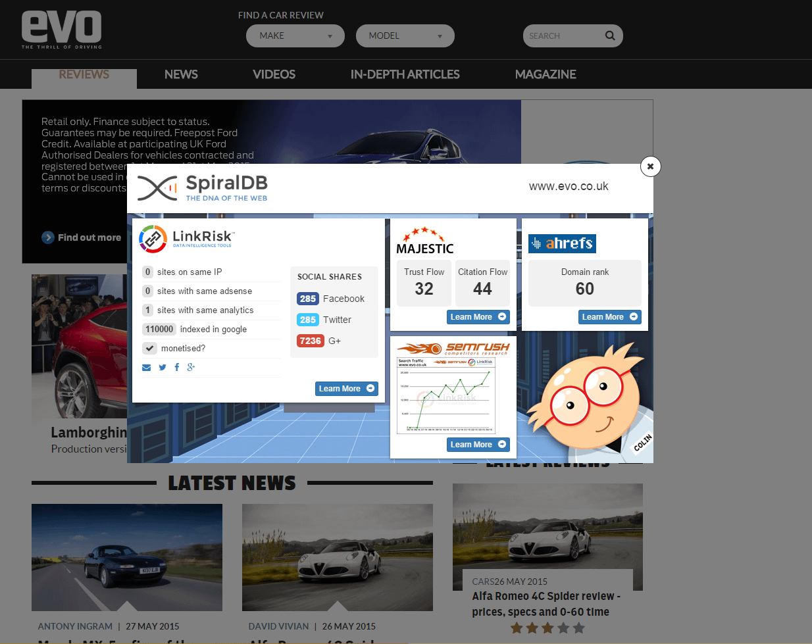Click Learn More under the SEMrush chart
This screenshot has width=812, height=644.
click(478, 445)
